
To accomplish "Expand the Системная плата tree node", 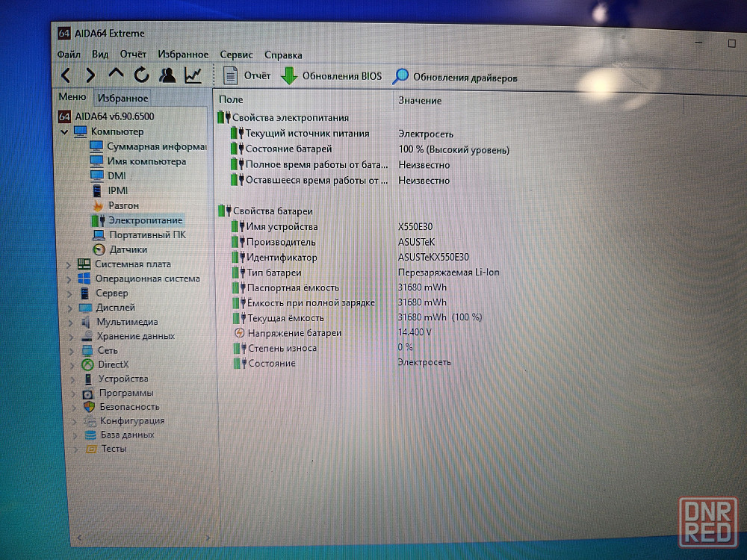I will point(69,264).
